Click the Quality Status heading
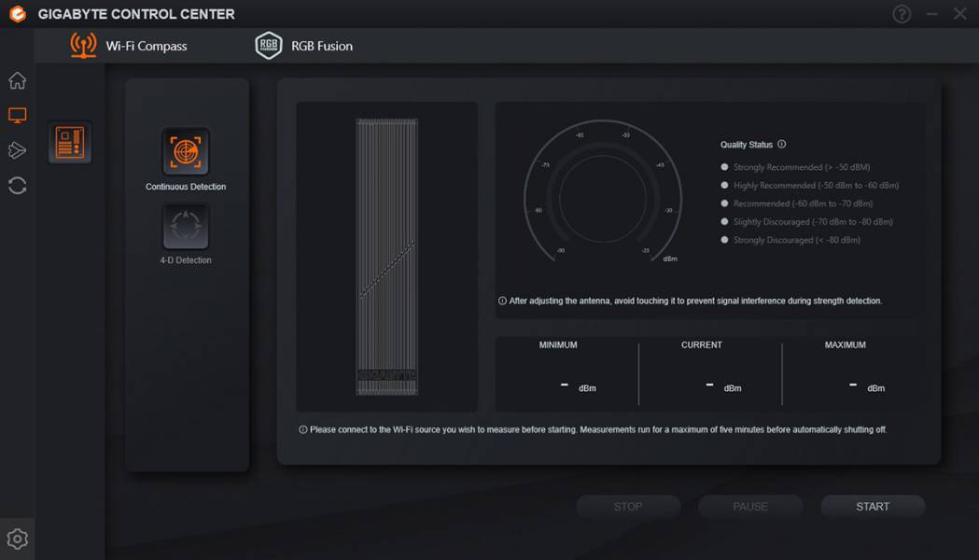Screen dimensions: 979x560 point(746,145)
